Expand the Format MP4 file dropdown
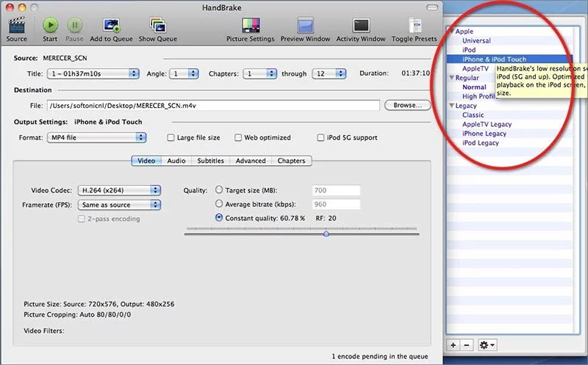Viewport: 588px width, 365px height. click(x=96, y=137)
